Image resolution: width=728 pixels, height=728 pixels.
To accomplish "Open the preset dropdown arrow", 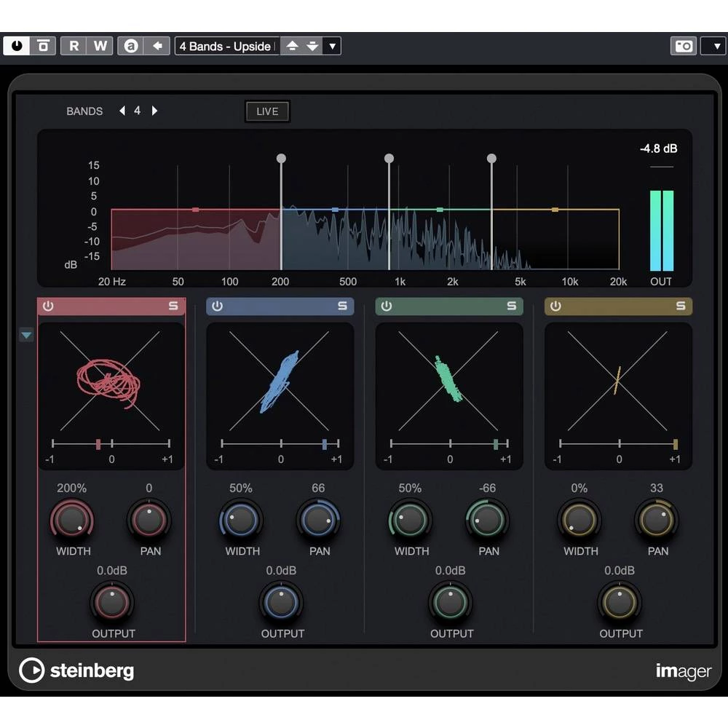I will point(332,46).
